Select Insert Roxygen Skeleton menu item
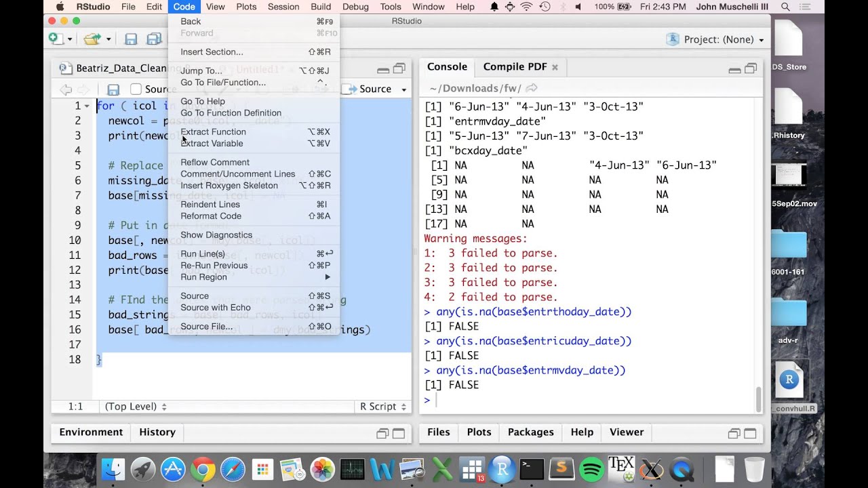The width and height of the screenshot is (868, 488). 254,185
